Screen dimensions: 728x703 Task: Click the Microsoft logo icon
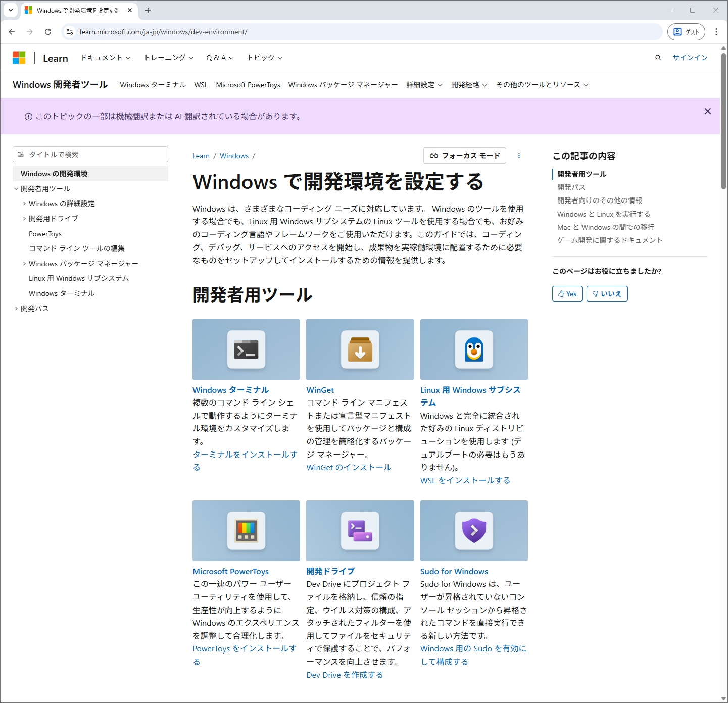coord(19,58)
